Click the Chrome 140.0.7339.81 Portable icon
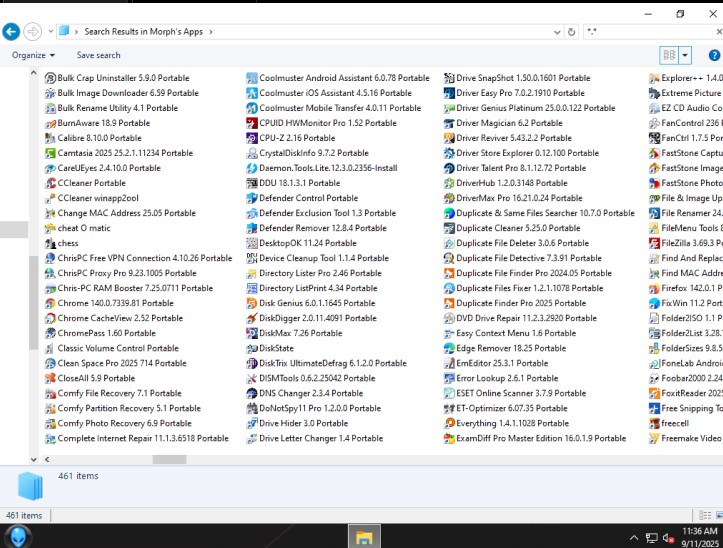This screenshot has height=548, width=723. (50, 303)
